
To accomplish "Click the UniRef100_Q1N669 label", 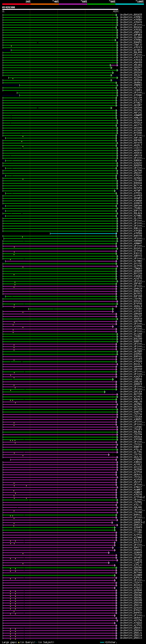I will pos(131,552).
